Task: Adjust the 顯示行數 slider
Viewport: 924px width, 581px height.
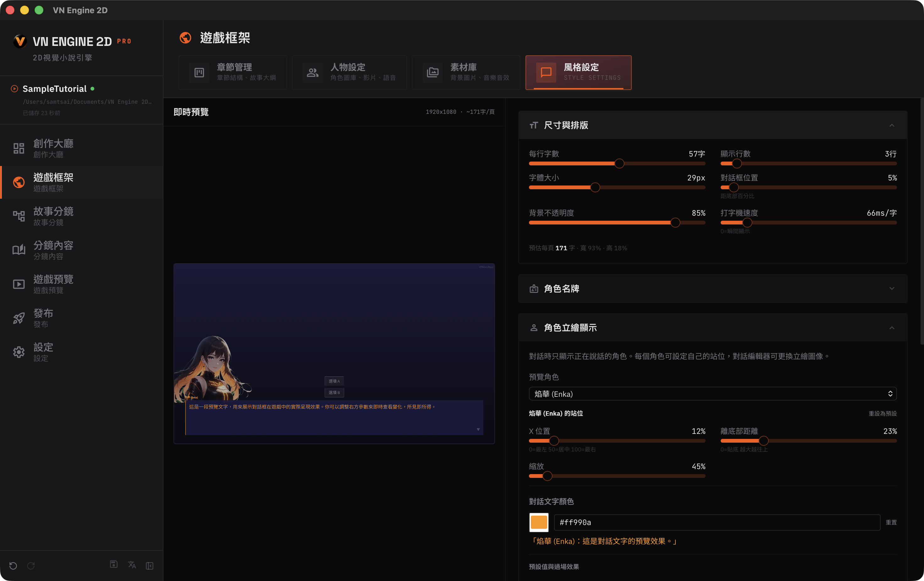Action: point(808,163)
